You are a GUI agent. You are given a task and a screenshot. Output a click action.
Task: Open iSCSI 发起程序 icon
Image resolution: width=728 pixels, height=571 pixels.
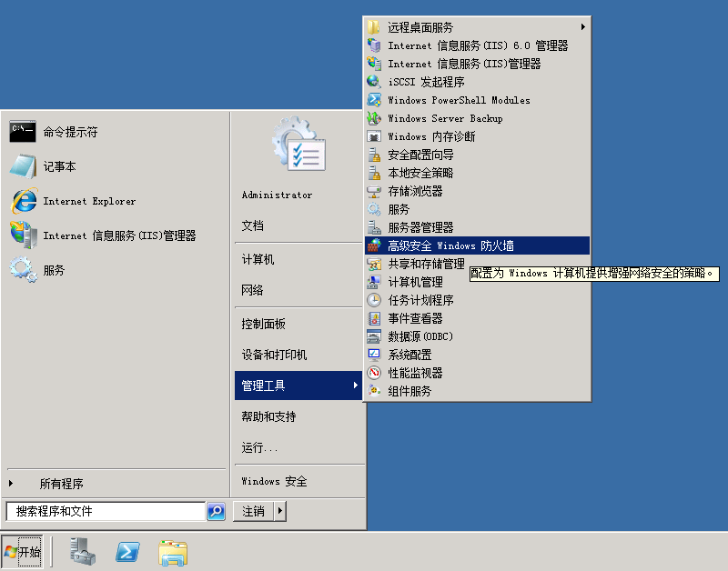pyautogui.click(x=374, y=82)
